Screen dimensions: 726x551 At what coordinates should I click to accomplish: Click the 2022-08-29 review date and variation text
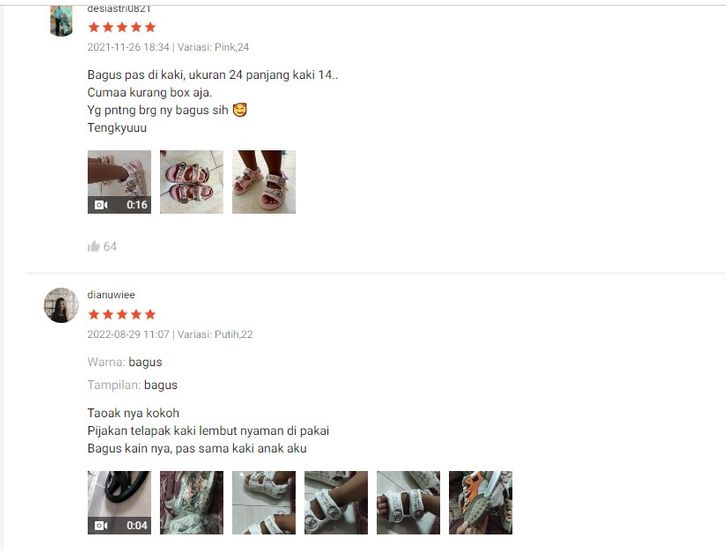pyautogui.click(x=170, y=334)
